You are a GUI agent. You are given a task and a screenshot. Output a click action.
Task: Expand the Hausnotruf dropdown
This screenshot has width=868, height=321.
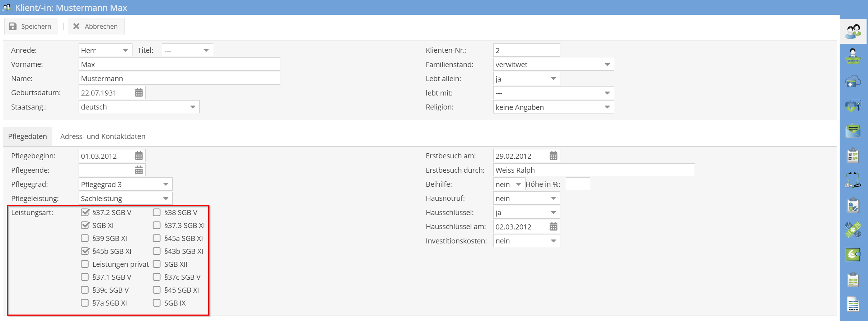[527, 199]
